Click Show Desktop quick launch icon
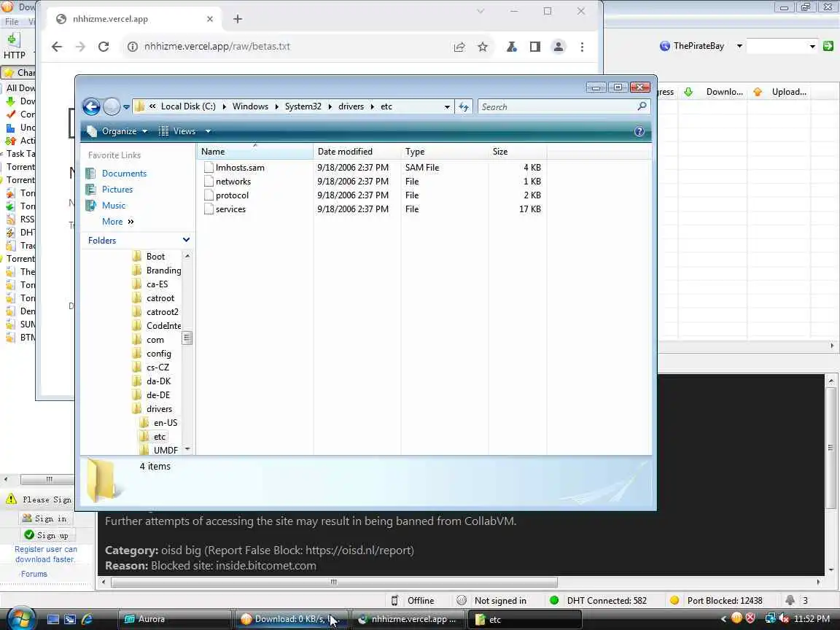This screenshot has height=630, width=840. 53,619
